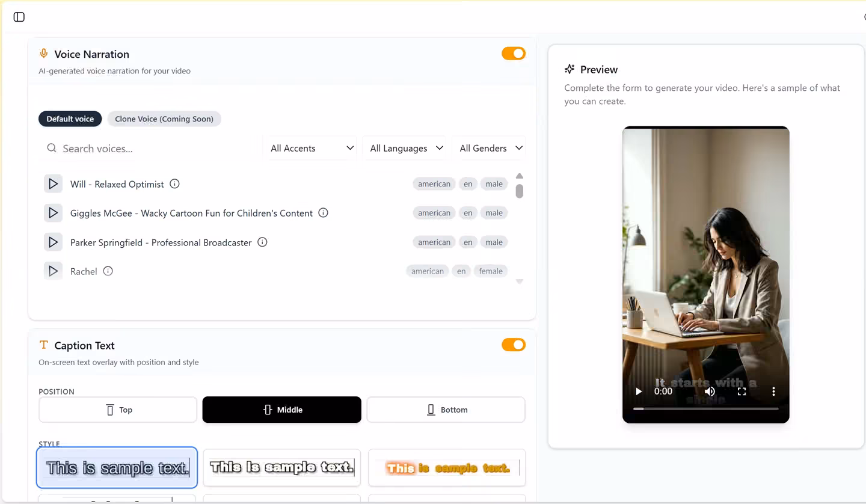Select the Default voice tab

pyautogui.click(x=70, y=118)
